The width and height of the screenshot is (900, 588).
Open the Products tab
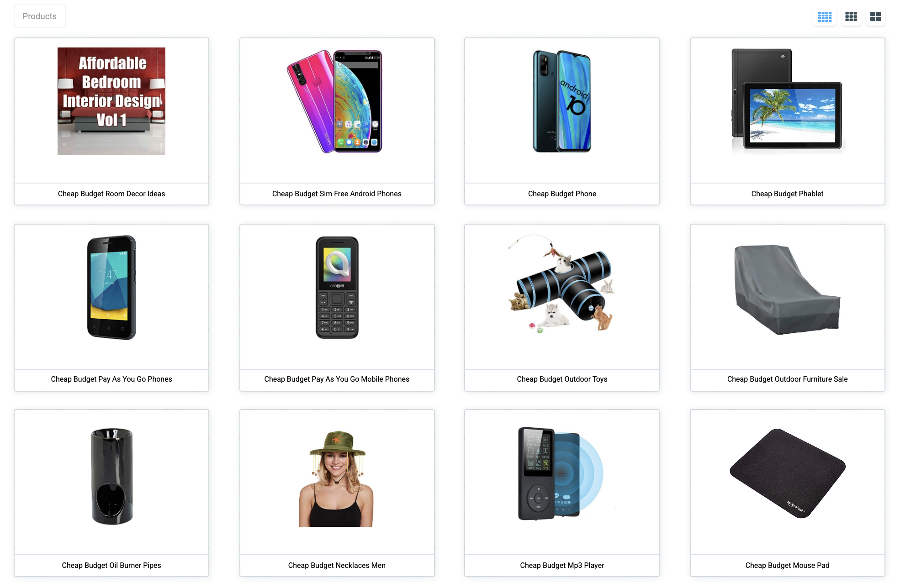click(x=40, y=16)
